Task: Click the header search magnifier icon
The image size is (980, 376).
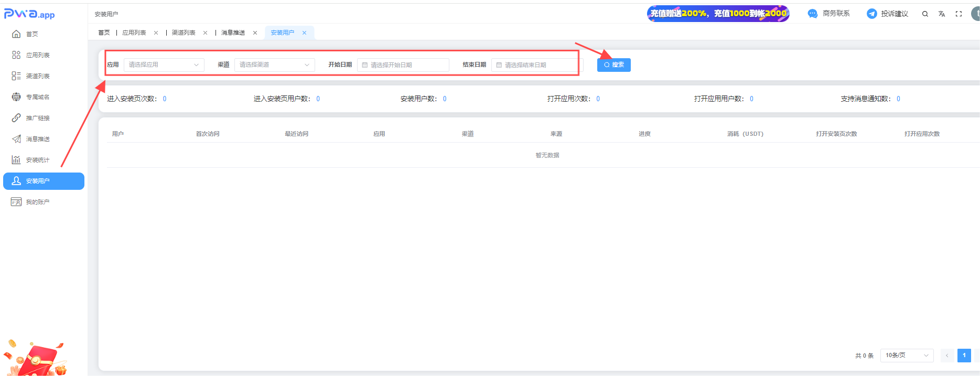Action: [x=925, y=14]
